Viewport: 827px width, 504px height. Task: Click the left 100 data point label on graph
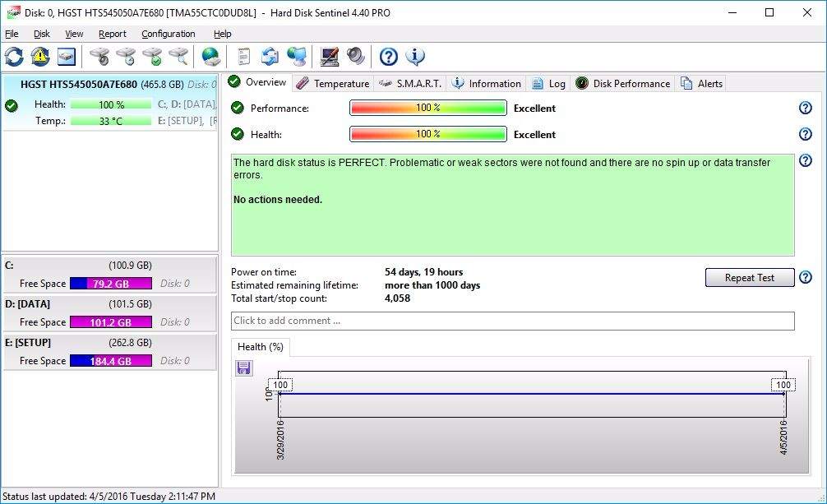tap(280, 385)
